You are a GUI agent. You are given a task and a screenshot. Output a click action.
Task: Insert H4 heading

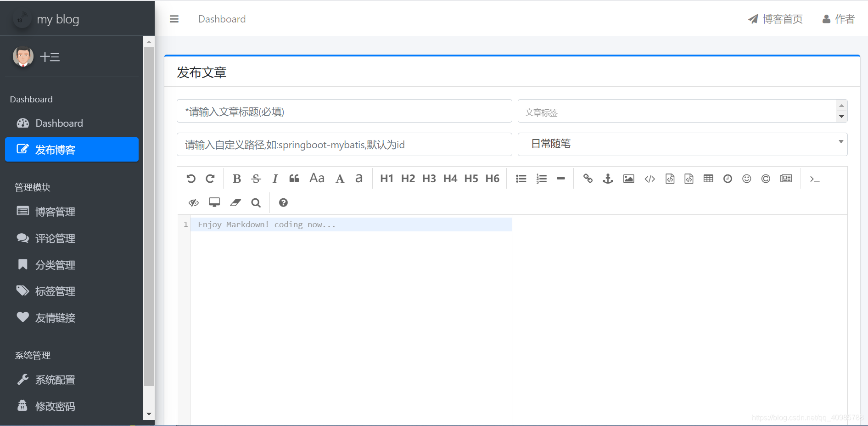(450, 179)
